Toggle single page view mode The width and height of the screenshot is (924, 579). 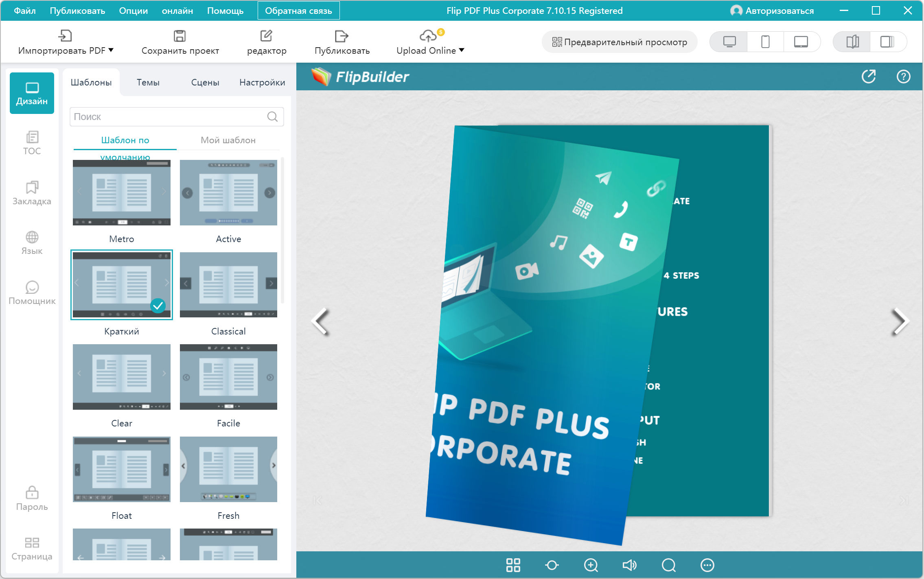pos(887,42)
